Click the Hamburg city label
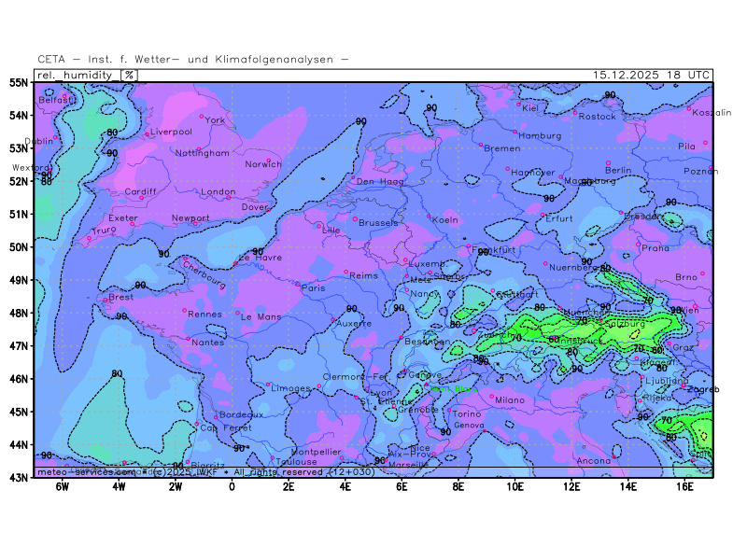 [540, 135]
